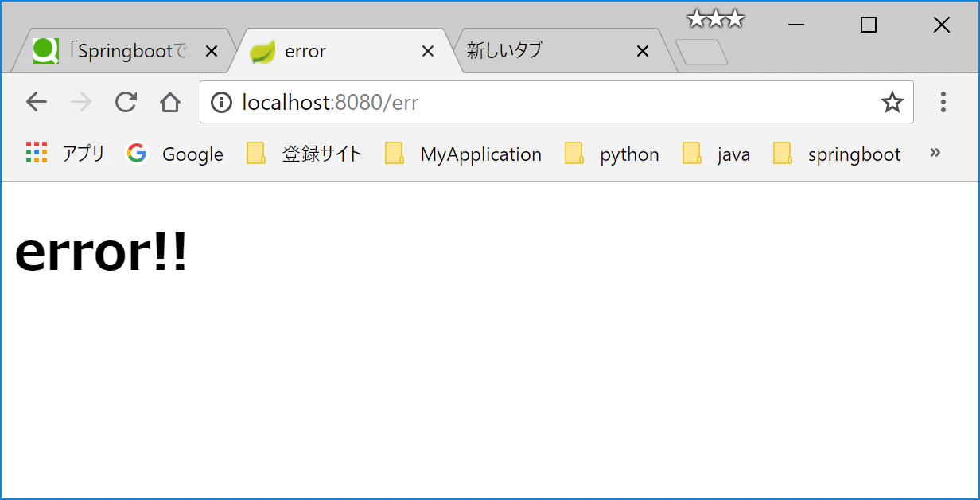Screen dimensions: 980x500
Task: Close the 新しいタブ tab
Action: (x=643, y=51)
